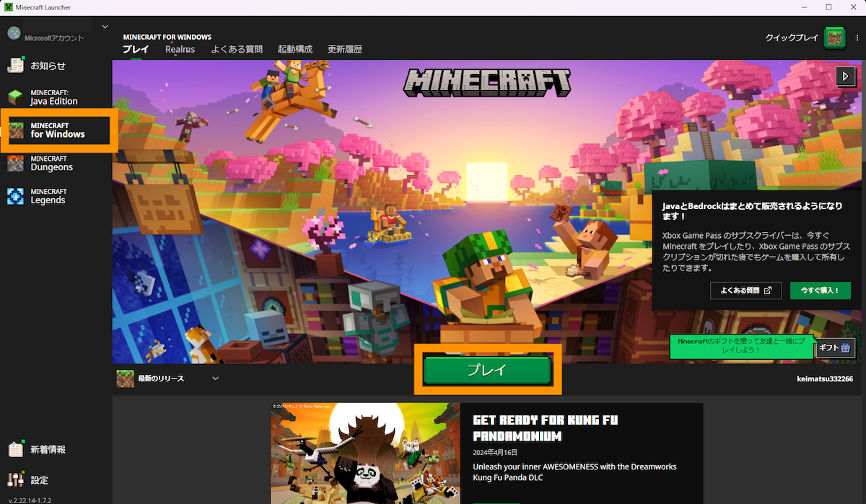The width and height of the screenshot is (866, 504).
Task: Open the 設定 (settings) sidebar item
Action: (x=40, y=479)
